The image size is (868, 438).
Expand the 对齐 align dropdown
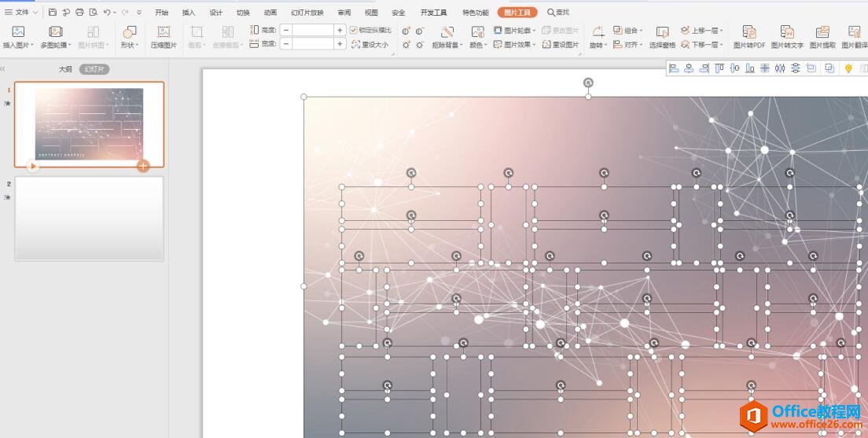[x=627, y=45]
